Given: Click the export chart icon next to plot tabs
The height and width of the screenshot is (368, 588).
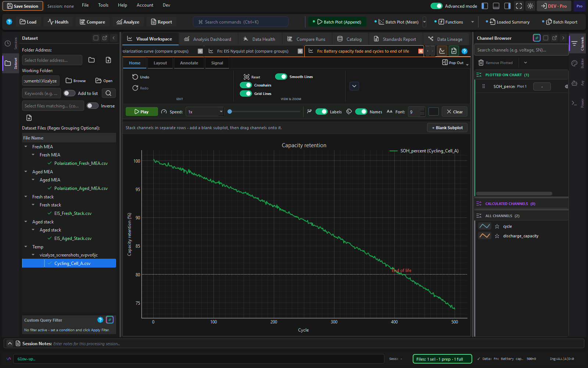Looking at the screenshot, I should click(x=454, y=51).
